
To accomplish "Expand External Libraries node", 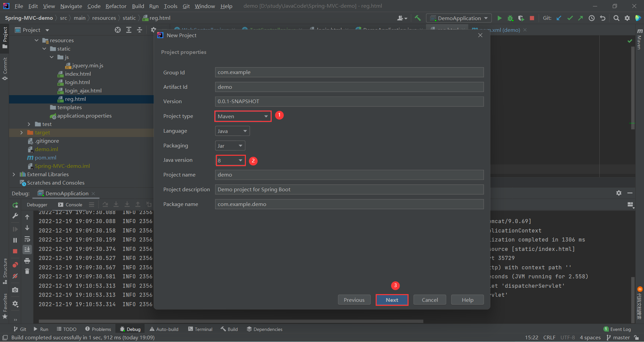I will click(14, 175).
